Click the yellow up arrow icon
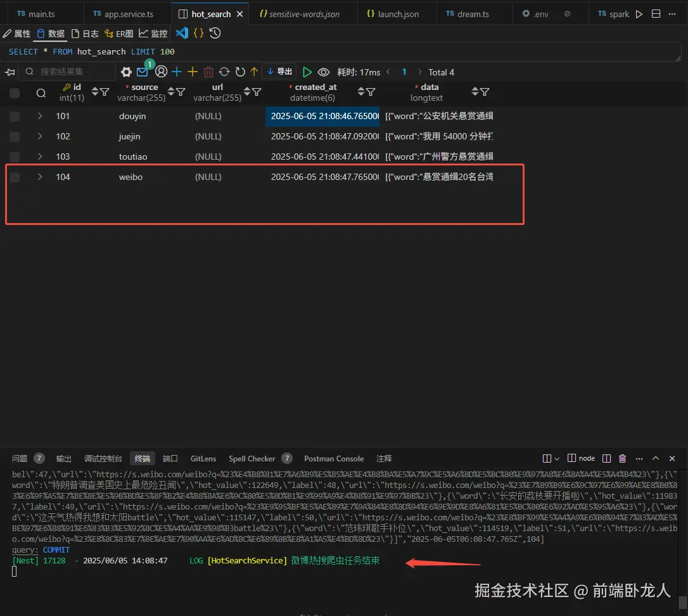 coord(254,72)
